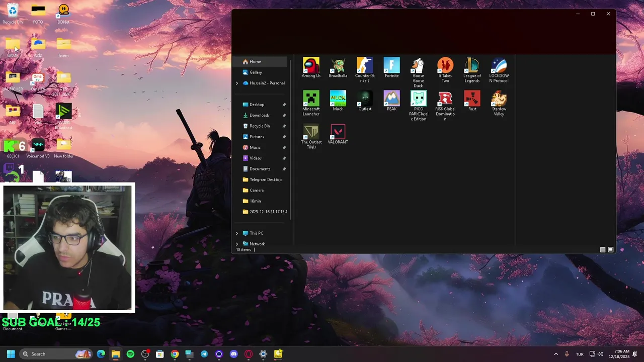Click the taskbar Search box
Image resolution: width=644 pixels, height=362 pixels.
[x=56, y=354]
